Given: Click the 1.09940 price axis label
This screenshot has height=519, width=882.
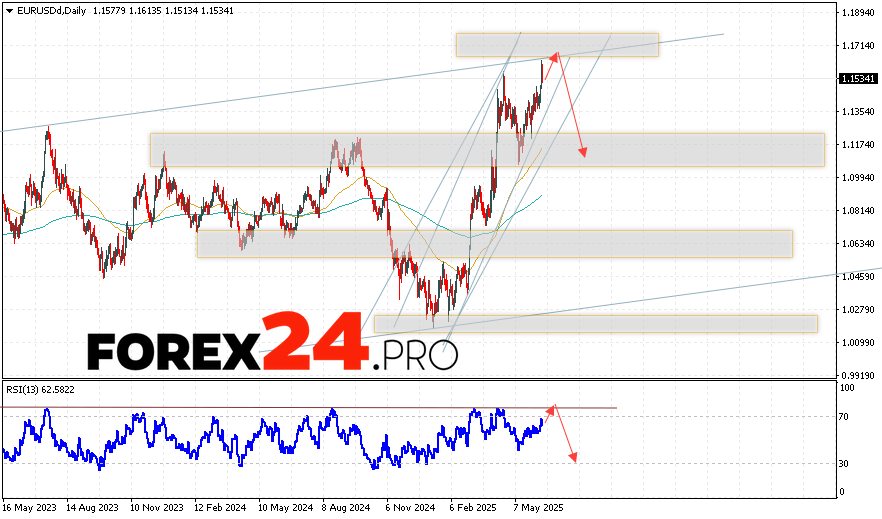Looking at the screenshot, I should [x=859, y=178].
